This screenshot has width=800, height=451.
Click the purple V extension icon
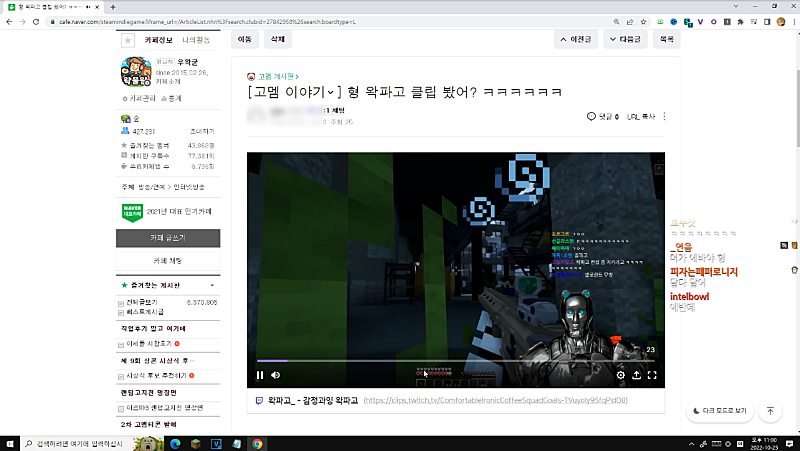(701, 22)
